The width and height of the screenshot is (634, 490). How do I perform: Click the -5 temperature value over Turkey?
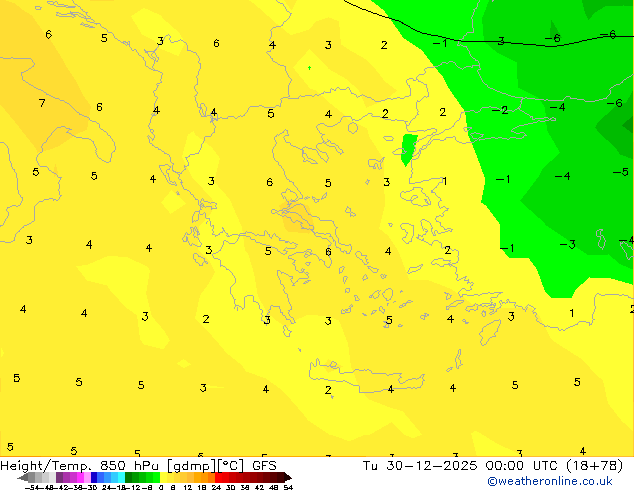(621, 172)
